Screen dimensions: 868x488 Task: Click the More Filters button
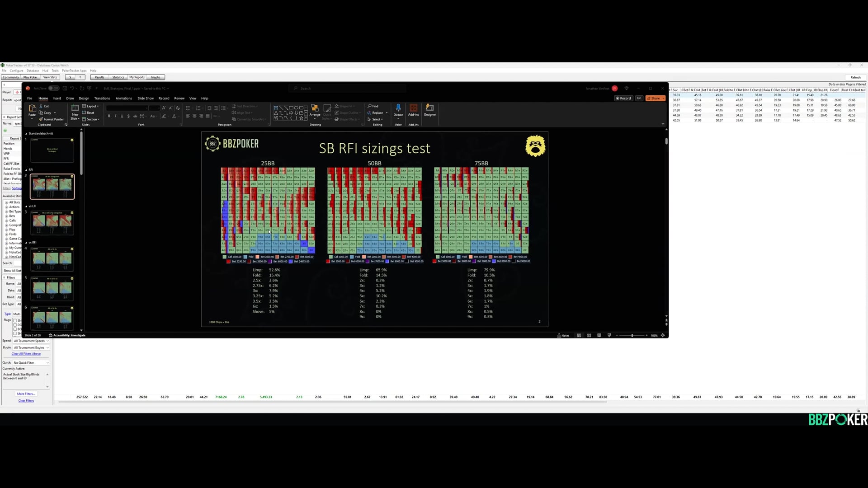pos(26,394)
